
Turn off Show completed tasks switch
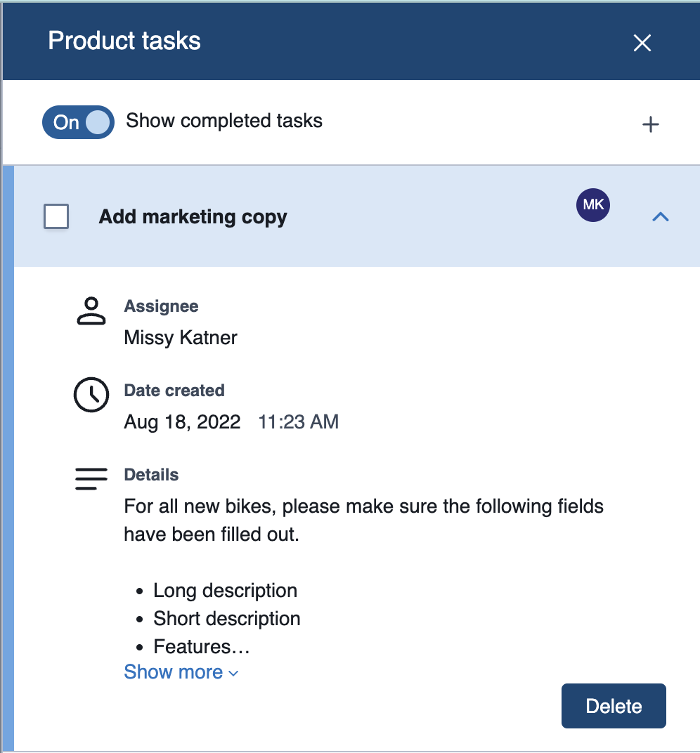(78, 122)
